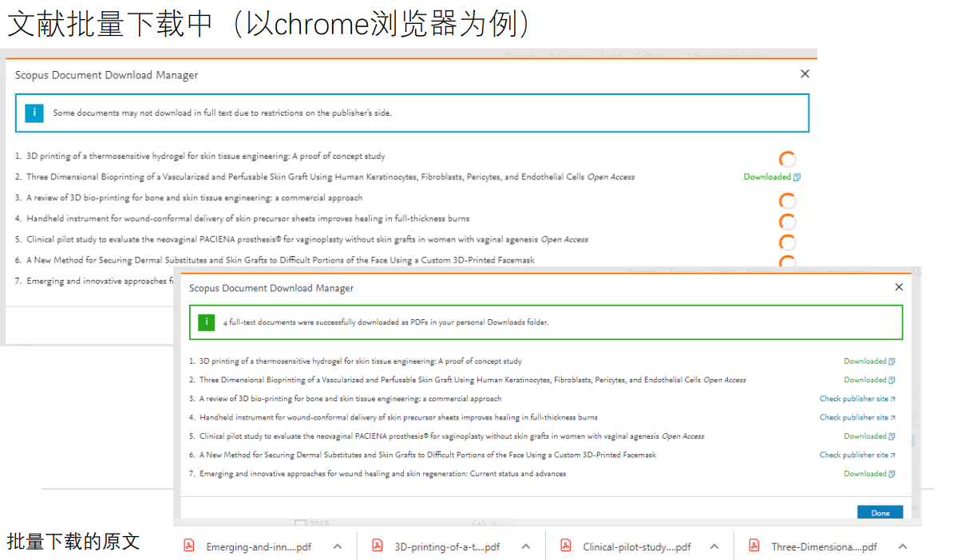
Task: Click the blue info icon in the in-progress dialog
Action: [x=34, y=112]
